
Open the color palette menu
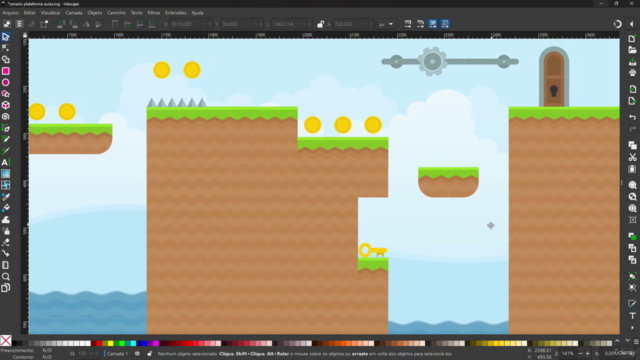tap(636, 341)
